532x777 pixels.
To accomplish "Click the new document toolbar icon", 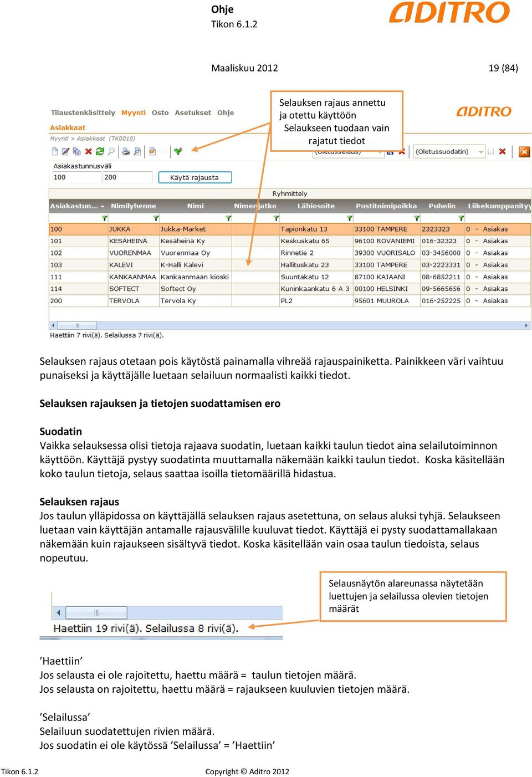I will point(55,151).
